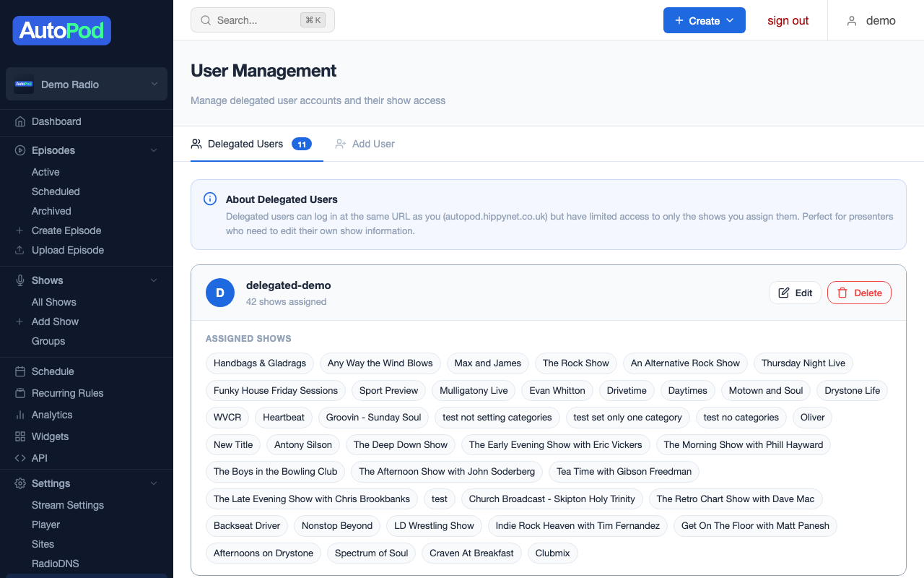The height and width of the screenshot is (578, 924).
Task: Click the Recurring Rules icon
Action: (19, 393)
